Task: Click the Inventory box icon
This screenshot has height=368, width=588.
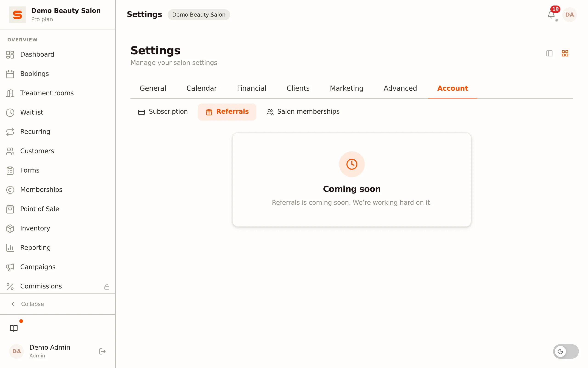Action: point(10,228)
